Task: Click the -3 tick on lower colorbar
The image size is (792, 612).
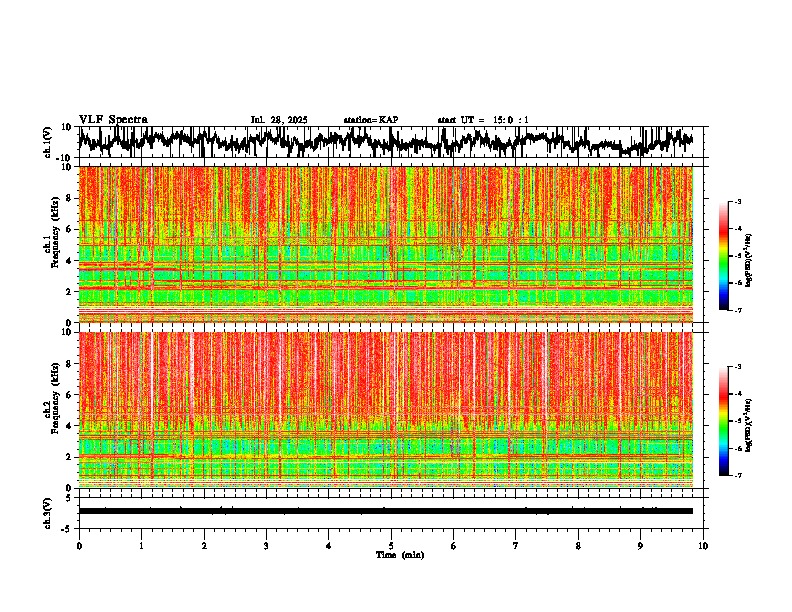Action: click(x=737, y=367)
